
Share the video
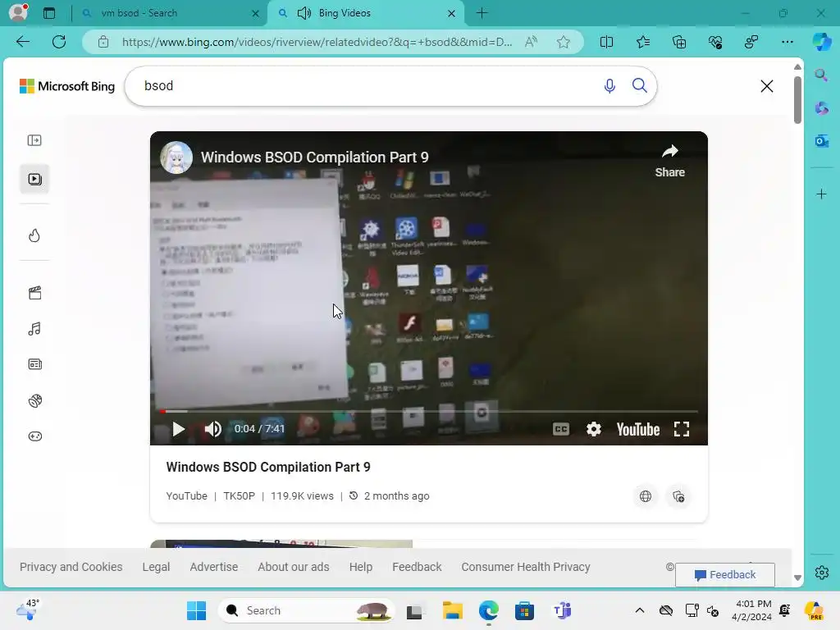[669, 161]
